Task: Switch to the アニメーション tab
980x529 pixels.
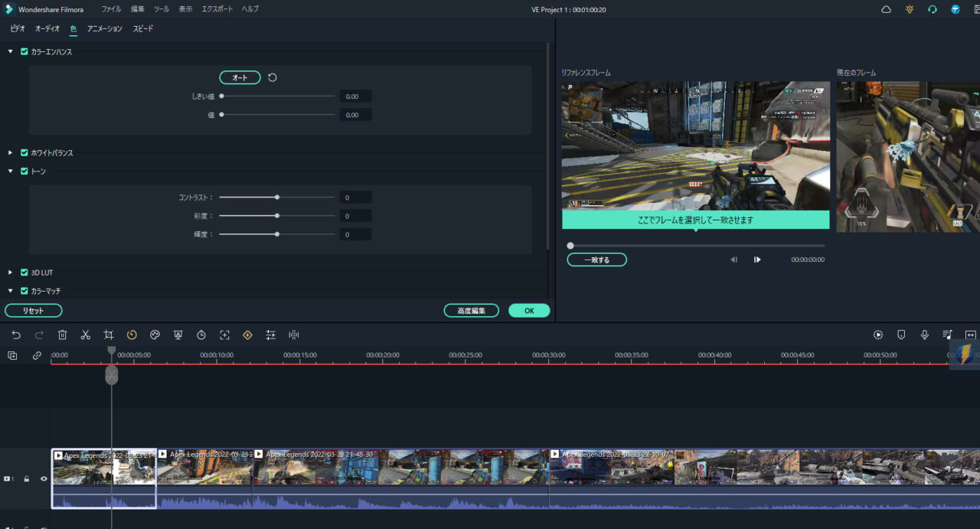Action: point(104,28)
